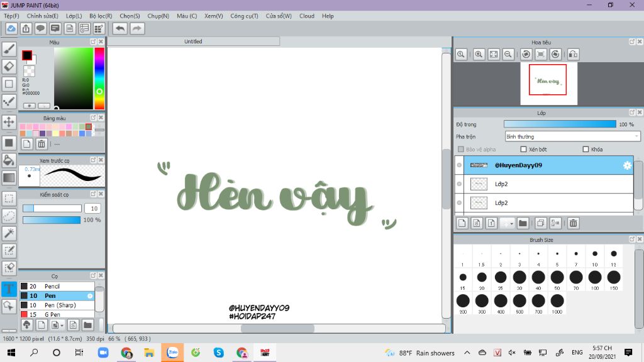
Task: Click the navigator canvas thumbnail
Action: click(548, 84)
